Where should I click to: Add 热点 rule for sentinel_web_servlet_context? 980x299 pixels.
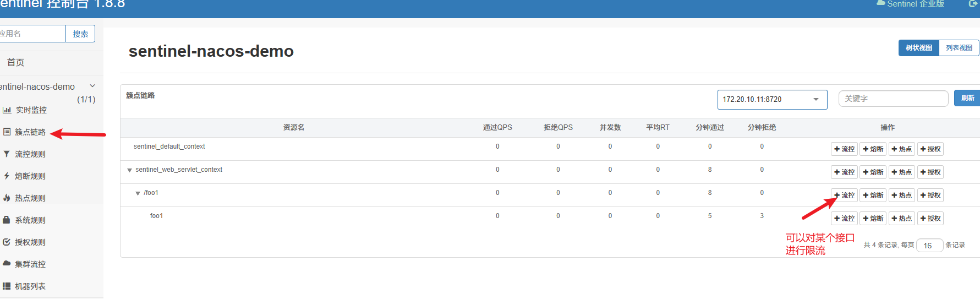point(902,172)
